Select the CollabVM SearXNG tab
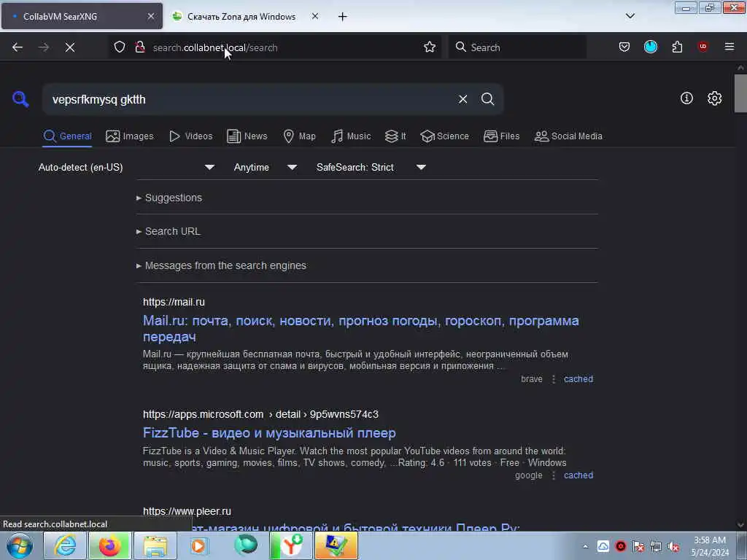This screenshot has width=747, height=560. (x=82, y=16)
